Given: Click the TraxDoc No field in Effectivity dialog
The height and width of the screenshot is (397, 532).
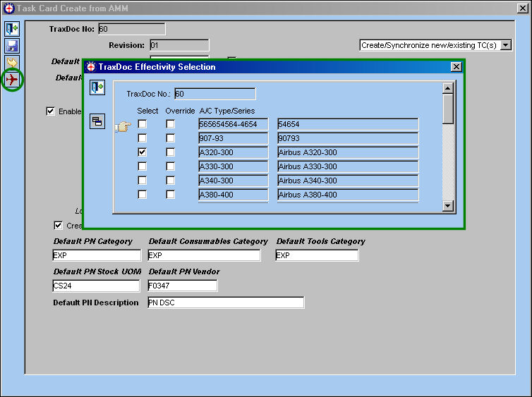Looking at the screenshot, I should [215, 94].
